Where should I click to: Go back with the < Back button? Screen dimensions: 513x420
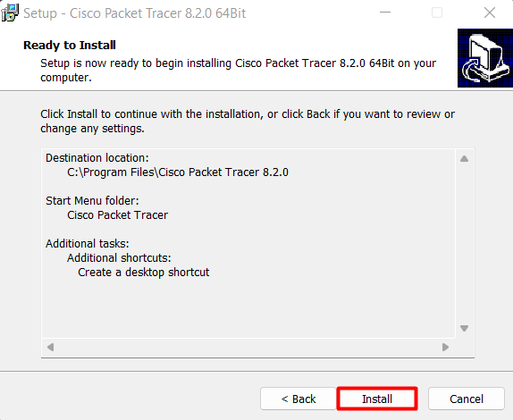click(x=299, y=399)
